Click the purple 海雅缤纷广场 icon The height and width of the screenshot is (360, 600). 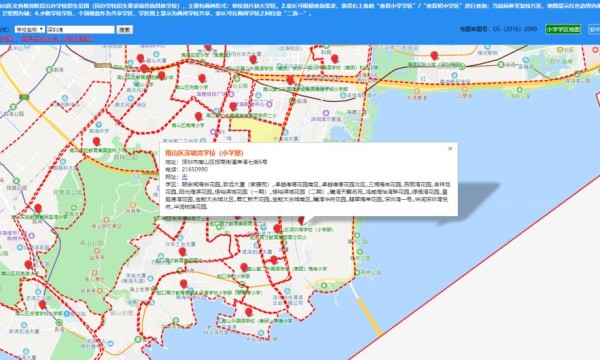tap(231, 94)
